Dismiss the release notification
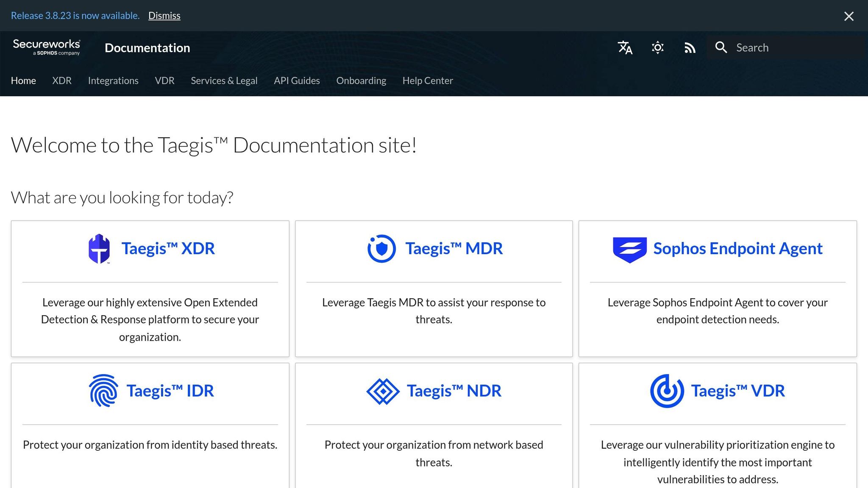The height and width of the screenshot is (488, 868). (x=164, y=16)
